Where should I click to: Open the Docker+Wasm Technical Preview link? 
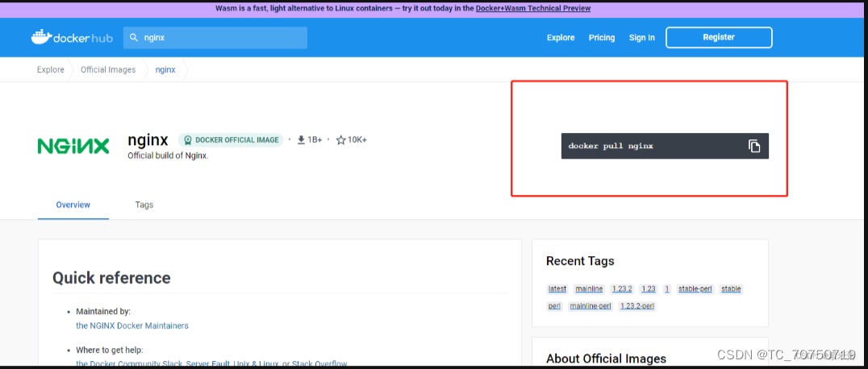533,8
